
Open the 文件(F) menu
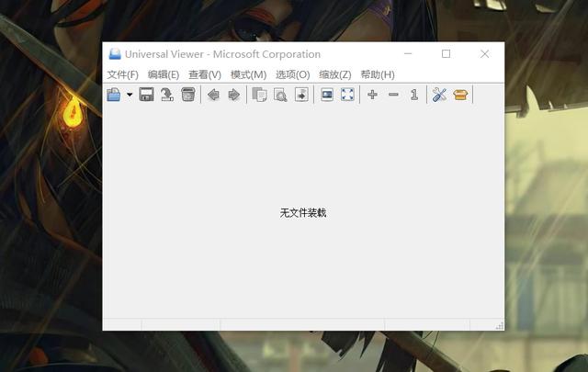click(122, 74)
